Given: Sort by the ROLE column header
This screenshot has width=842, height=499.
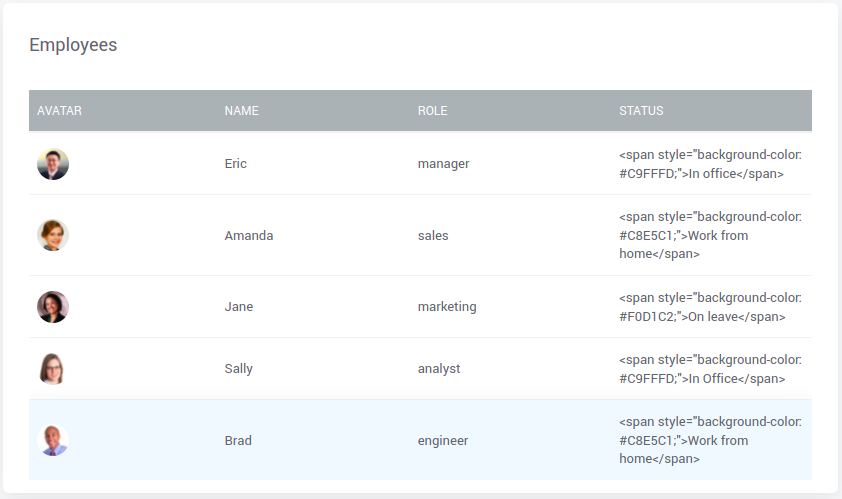Looking at the screenshot, I should pyautogui.click(x=432, y=111).
